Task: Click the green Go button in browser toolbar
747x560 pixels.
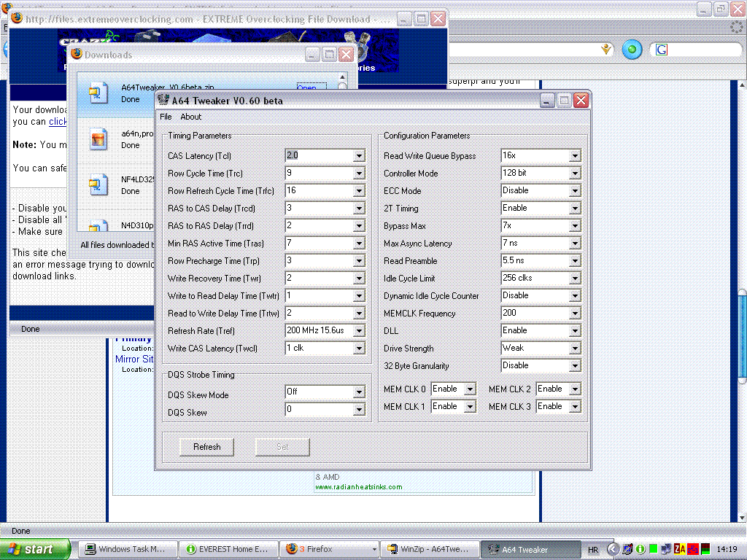Action: tap(632, 50)
